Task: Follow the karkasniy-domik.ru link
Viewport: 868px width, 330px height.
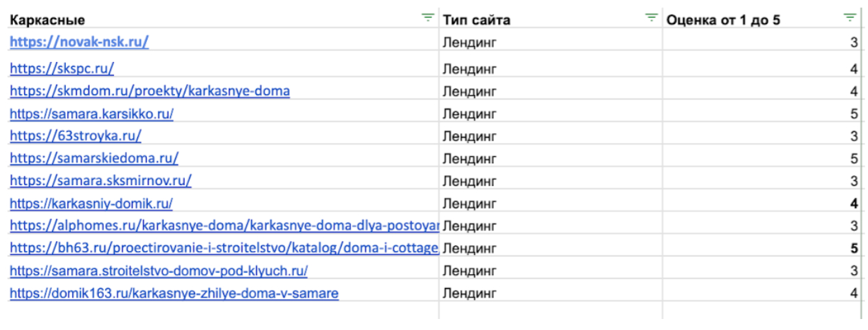Action: pos(91,204)
